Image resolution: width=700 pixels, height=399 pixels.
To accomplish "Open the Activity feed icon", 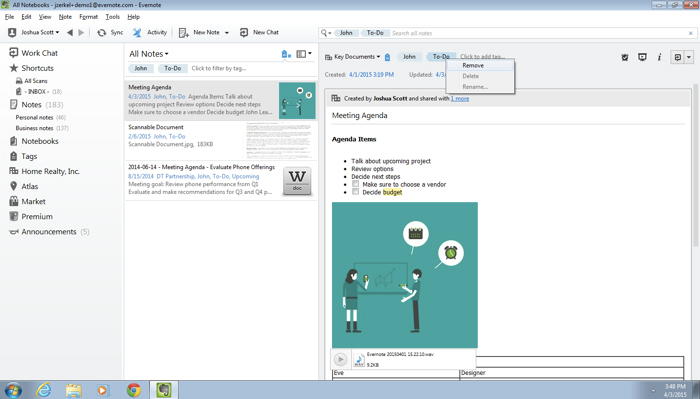I will [x=137, y=33].
